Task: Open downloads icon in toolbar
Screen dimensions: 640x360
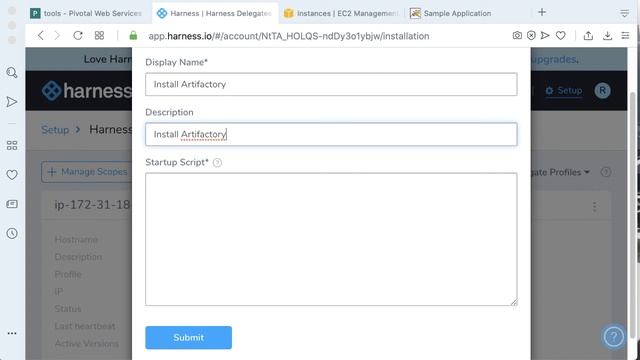Action: click(x=607, y=36)
